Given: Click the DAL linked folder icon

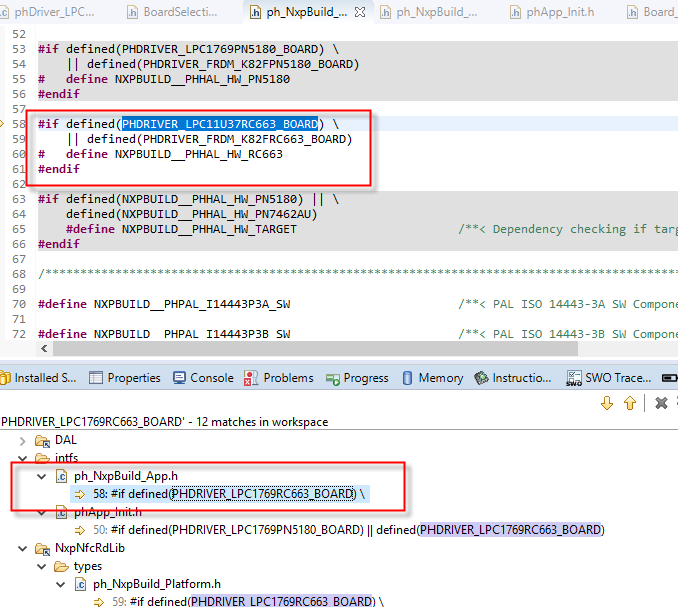Looking at the screenshot, I should point(42,441).
